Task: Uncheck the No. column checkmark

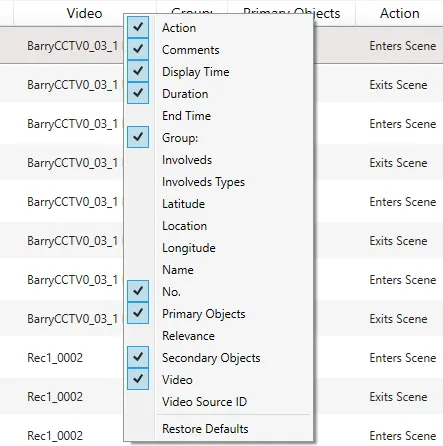Action: 138,291
